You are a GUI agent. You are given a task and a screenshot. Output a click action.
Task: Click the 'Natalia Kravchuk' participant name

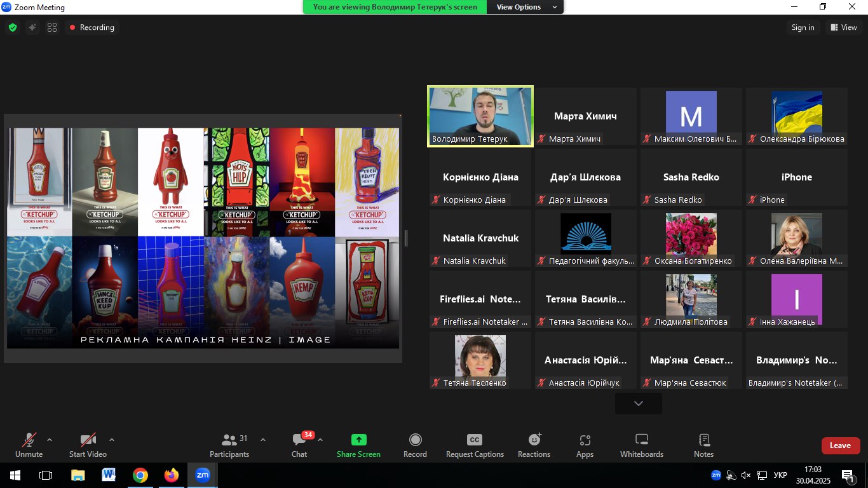[x=480, y=238]
